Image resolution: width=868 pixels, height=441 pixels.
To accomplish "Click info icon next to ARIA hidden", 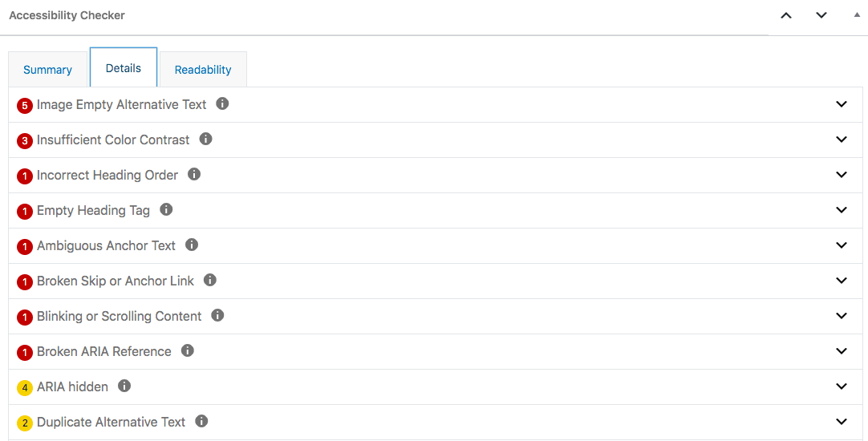I will pyautogui.click(x=124, y=386).
